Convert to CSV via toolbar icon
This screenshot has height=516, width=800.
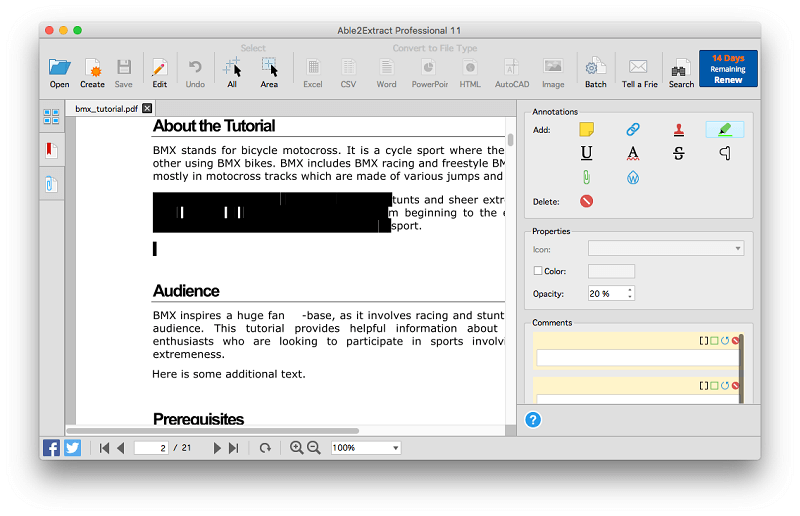tap(348, 73)
